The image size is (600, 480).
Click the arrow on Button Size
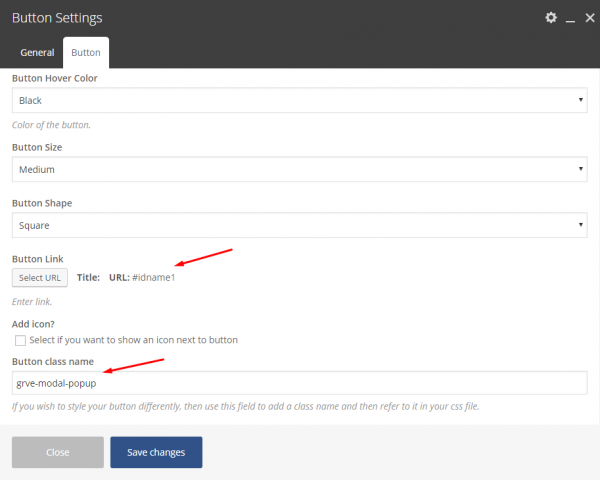(x=581, y=169)
